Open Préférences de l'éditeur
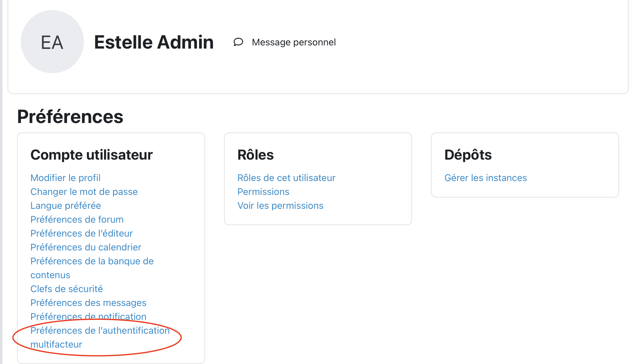 pyautogui.click(x=81, y=233)
